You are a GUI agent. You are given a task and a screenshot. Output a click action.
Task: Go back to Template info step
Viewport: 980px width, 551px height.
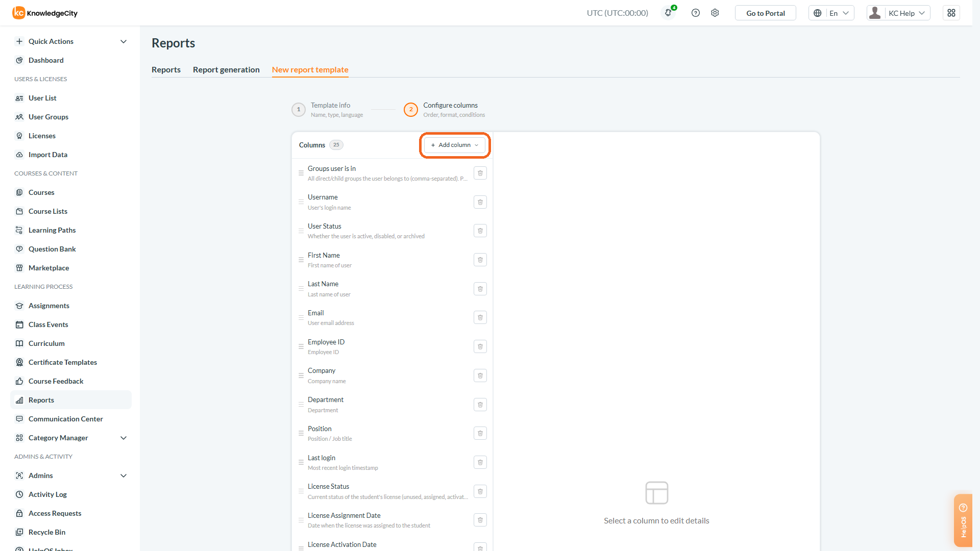pos(328,110)
